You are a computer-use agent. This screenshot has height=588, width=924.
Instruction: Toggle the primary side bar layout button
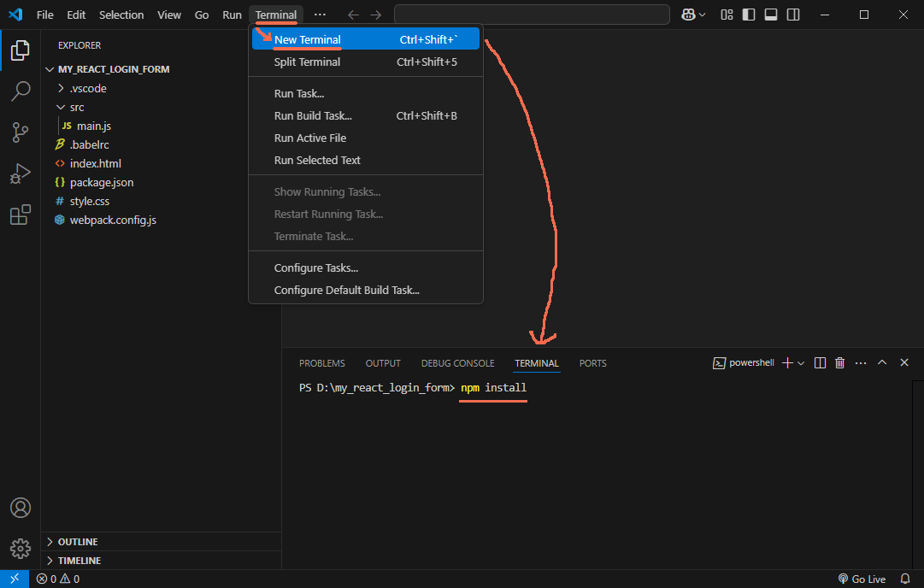click(x=749, y=15)
